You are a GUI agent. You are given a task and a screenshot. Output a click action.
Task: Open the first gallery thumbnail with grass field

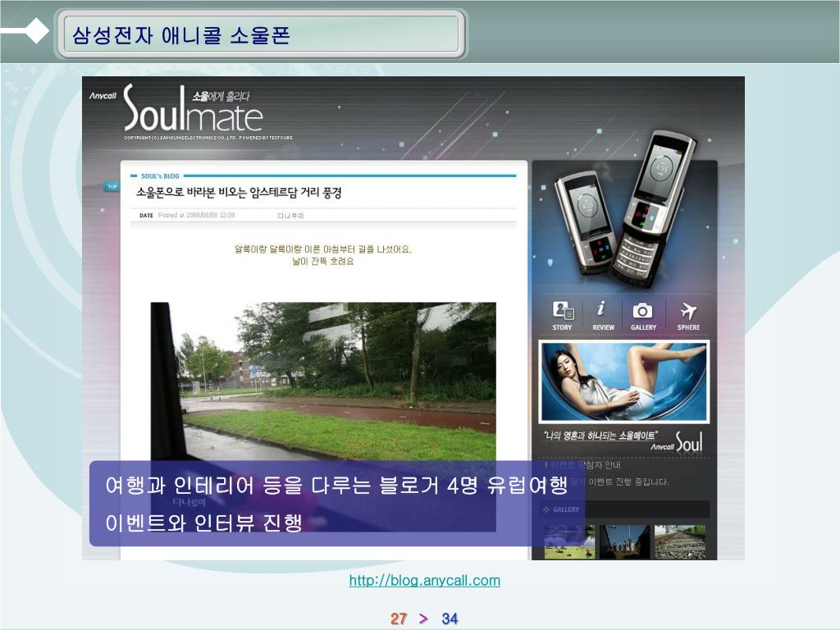coord(569,542)
